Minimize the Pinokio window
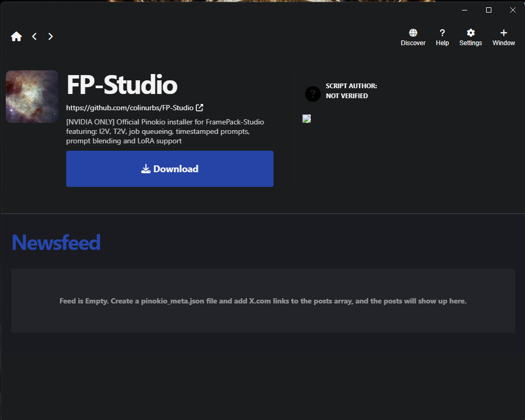 point(465,10)
